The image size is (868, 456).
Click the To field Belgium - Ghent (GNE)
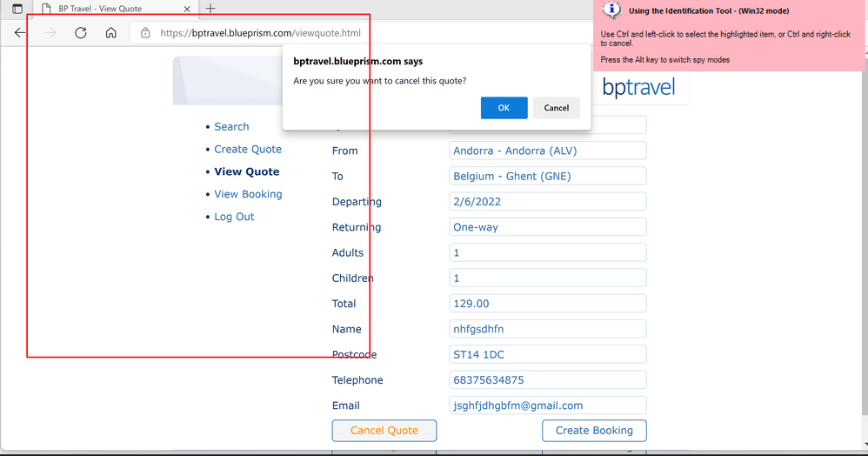[x=547, y=176]
